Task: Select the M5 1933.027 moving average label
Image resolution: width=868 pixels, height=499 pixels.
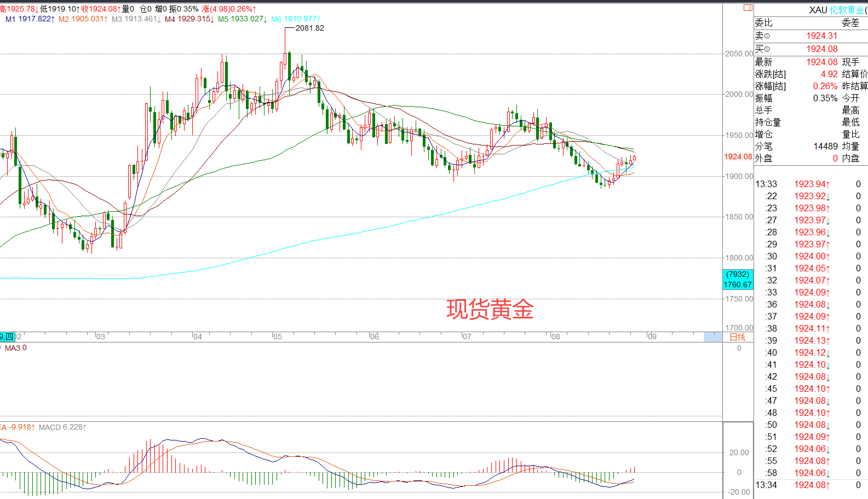Action: (243, 19)
